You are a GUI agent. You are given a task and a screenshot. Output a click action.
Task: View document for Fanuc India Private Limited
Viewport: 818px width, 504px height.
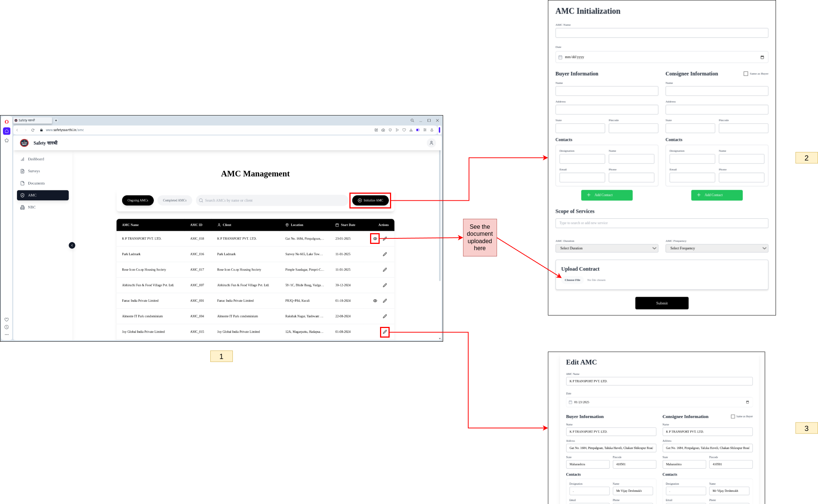(x=375, y=301)
